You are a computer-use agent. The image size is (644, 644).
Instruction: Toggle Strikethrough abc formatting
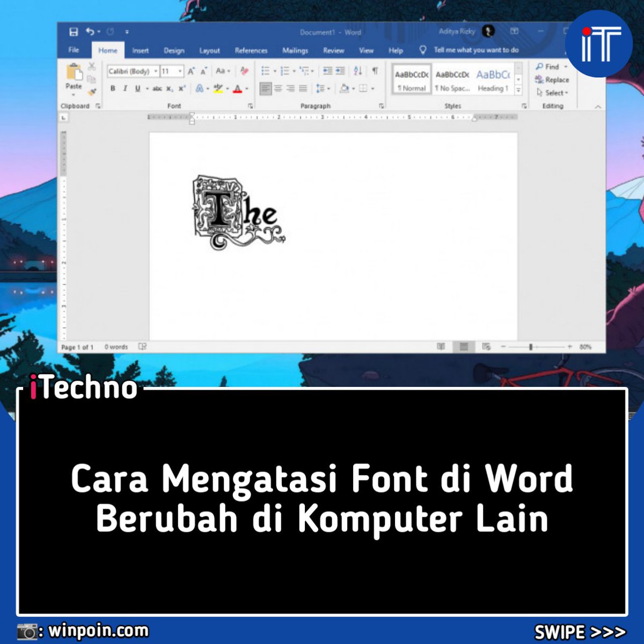pyautogui.click(x=157, y=89)
